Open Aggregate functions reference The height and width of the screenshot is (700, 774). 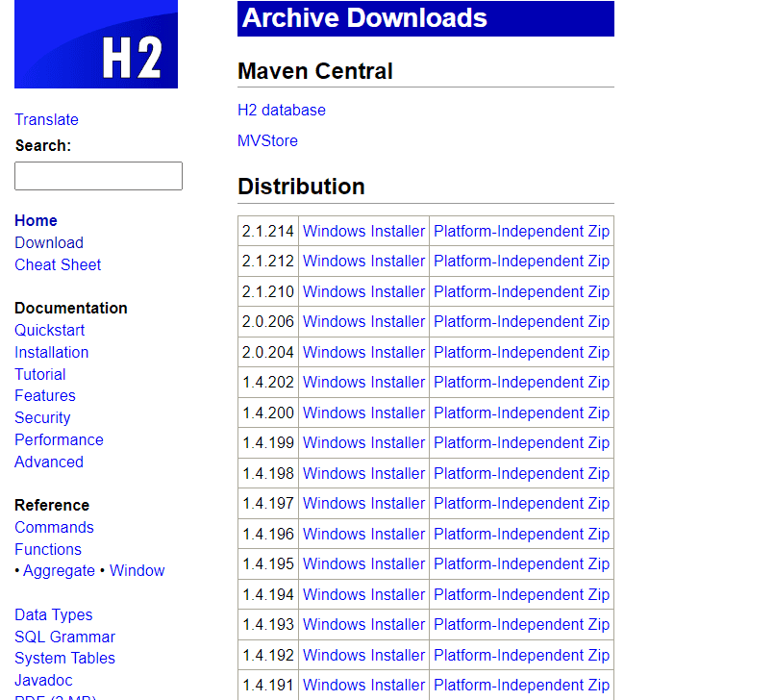tap(59, 570)
